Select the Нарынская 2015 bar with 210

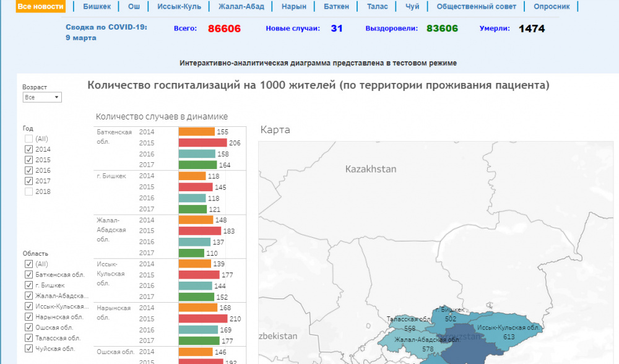pyautogui.click(x=203, y=319)
